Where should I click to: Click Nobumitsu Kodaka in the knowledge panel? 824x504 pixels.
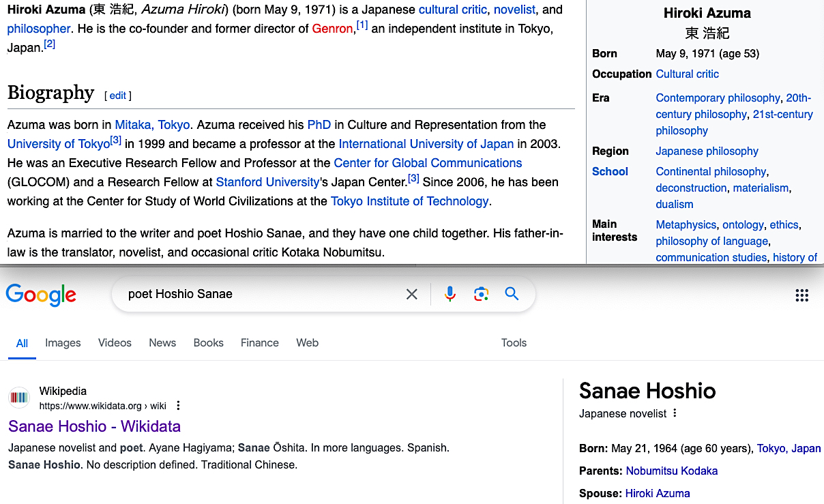671,471
